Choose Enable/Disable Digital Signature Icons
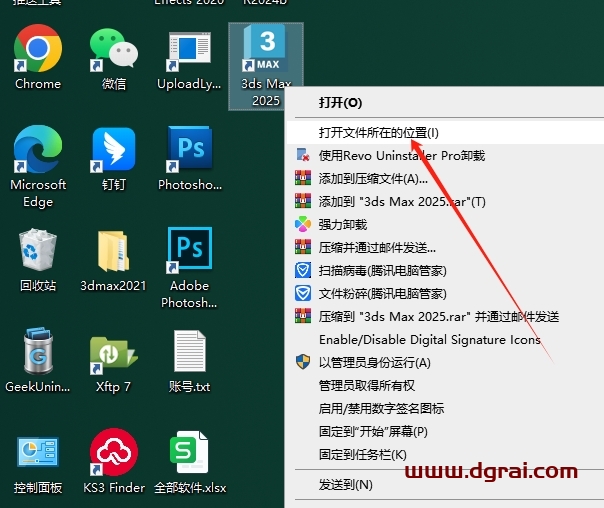Image resolution: width=604 pixels, height=508 pixels. [445, 340]
